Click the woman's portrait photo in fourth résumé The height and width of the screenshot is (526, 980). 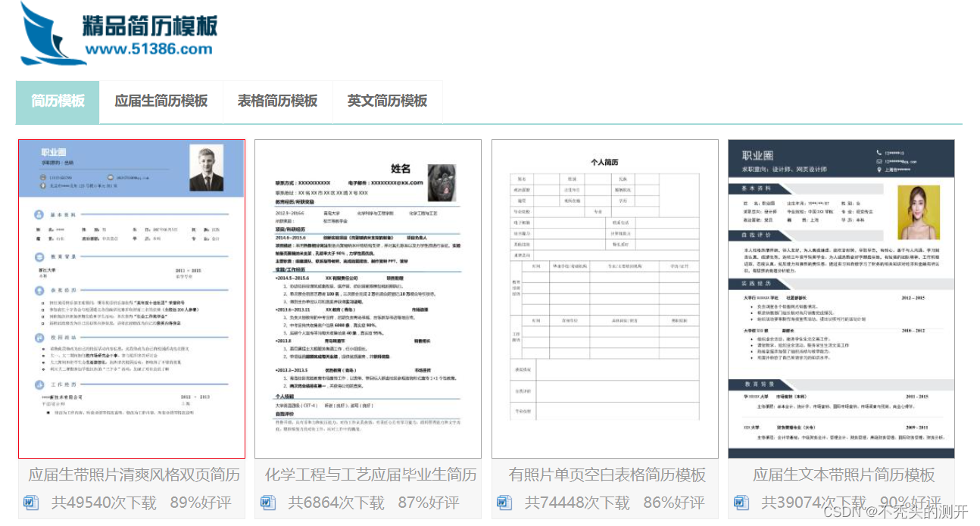[x=919, y=213]
